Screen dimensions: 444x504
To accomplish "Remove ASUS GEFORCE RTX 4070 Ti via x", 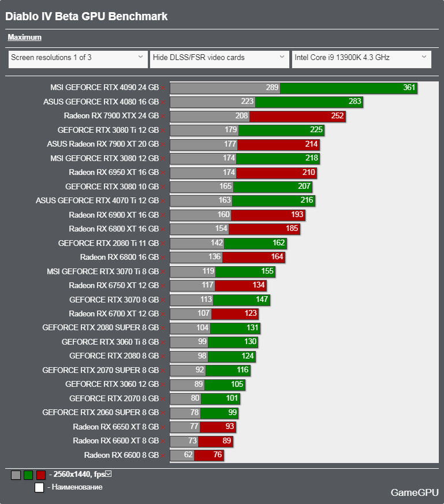I will pyautogui.click(x=163, y=201).
